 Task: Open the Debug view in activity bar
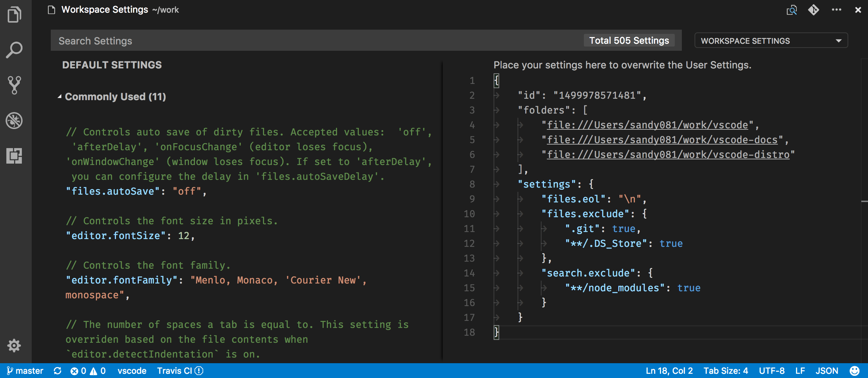click(14, 121)
